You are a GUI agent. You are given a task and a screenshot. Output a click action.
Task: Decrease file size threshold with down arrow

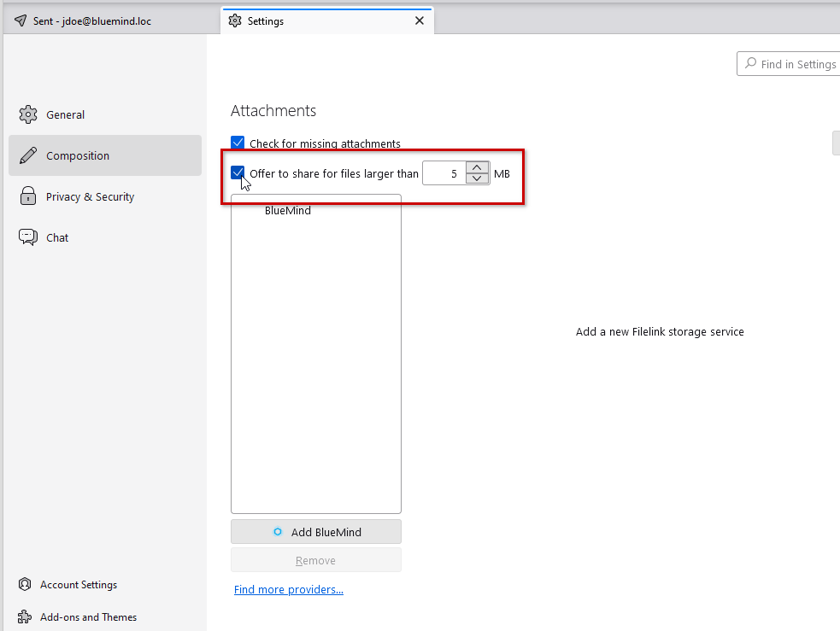click(478, 179)
